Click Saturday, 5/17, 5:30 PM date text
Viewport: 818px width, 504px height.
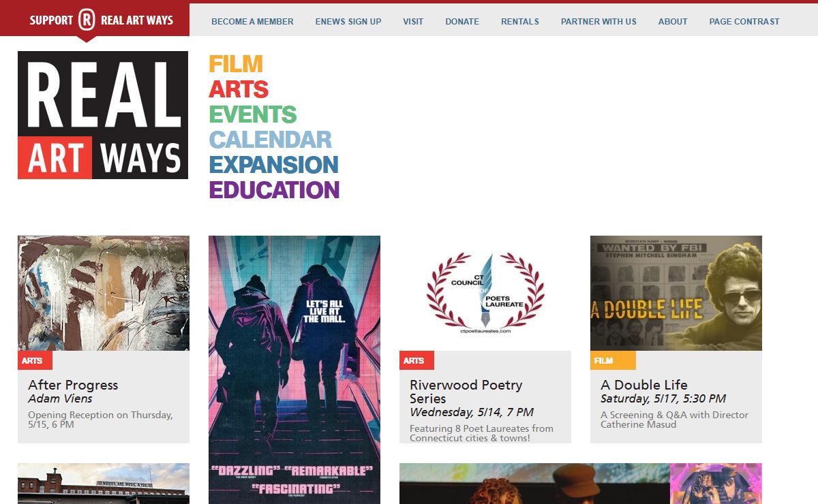click(663, 398)
